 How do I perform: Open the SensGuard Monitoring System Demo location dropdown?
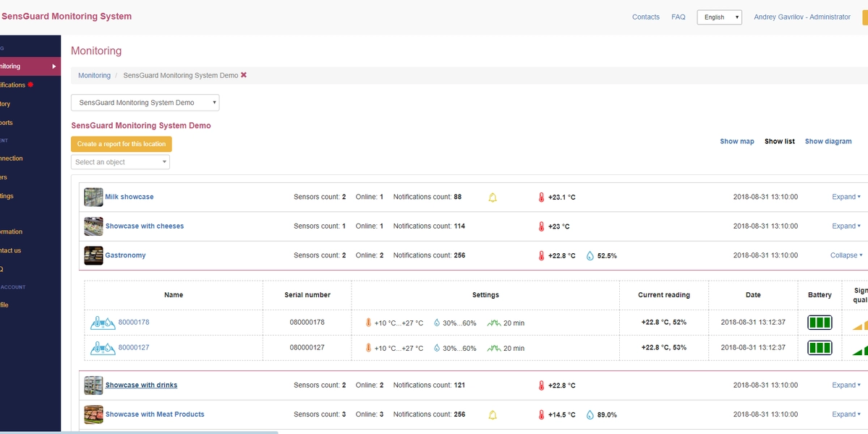point(145,103)
